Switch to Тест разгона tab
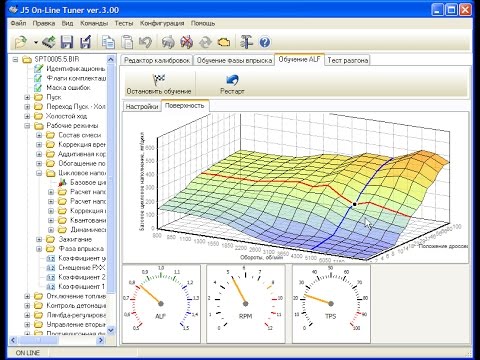Screen dimensions: 480x360 tap(348, 60)
